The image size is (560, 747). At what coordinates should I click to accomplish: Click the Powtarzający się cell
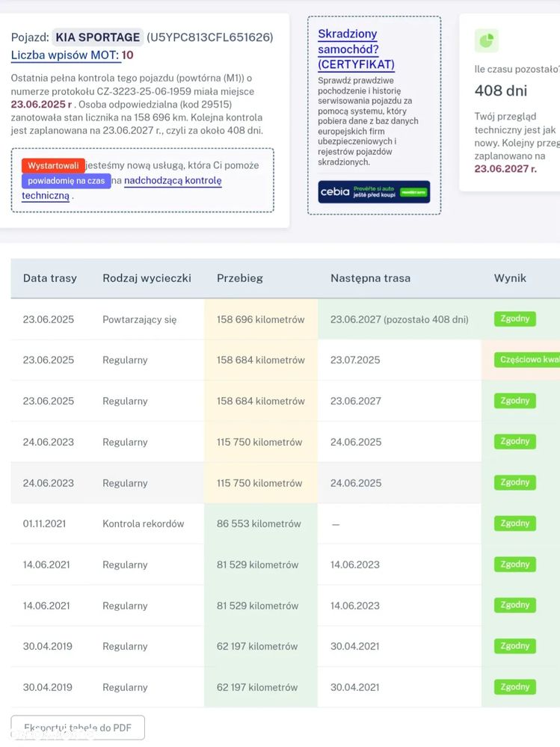pos(140,320)
